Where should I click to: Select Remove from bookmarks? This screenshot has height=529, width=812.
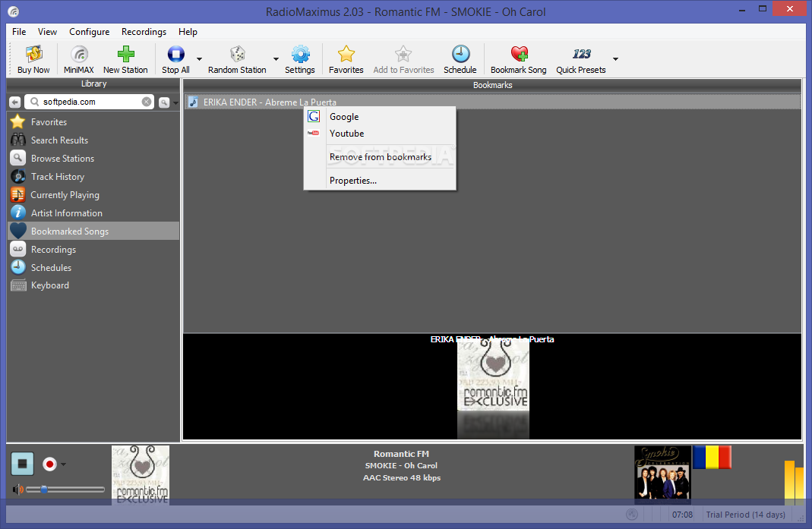click(380, 157)
